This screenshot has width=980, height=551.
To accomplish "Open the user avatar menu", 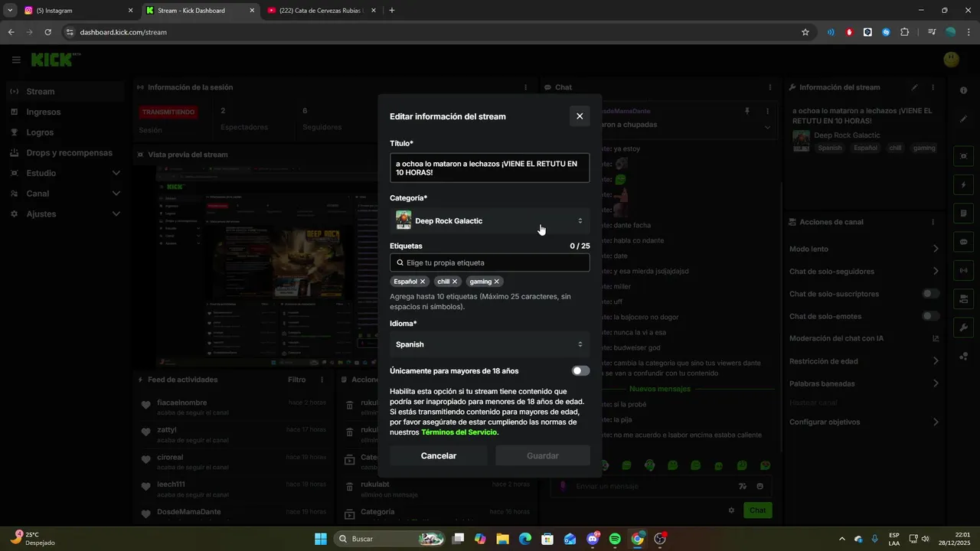I will click(x=952, y=60).
